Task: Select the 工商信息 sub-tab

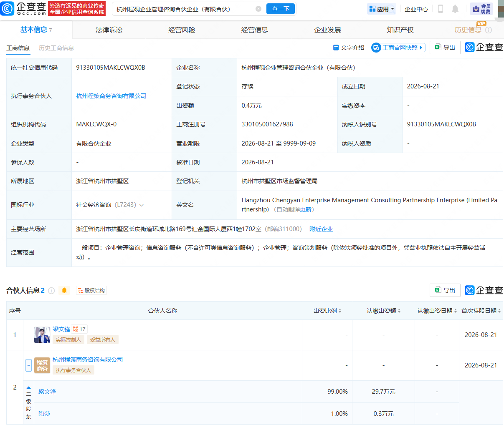Action: (18, 48)
